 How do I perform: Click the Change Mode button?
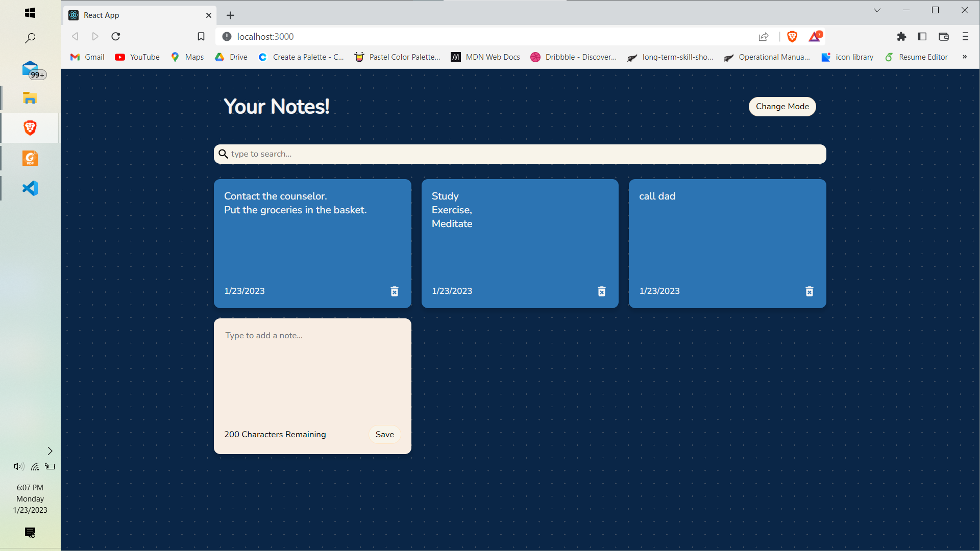pos(782,106)
